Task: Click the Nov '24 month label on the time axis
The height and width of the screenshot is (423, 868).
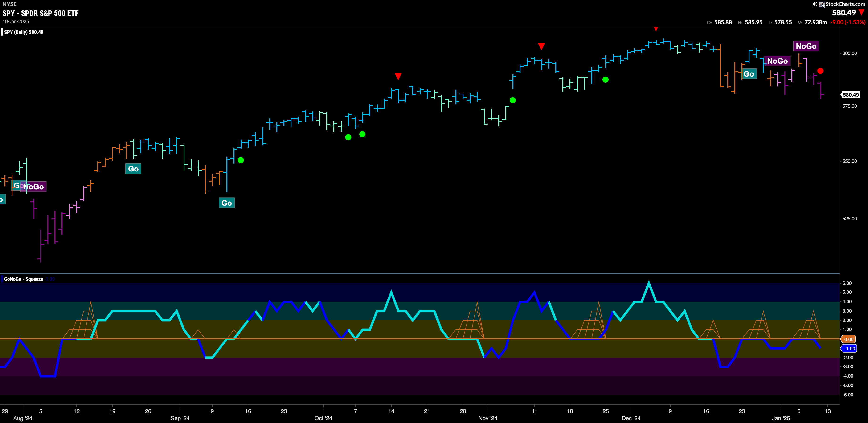Action: click(x=487, y=418)
